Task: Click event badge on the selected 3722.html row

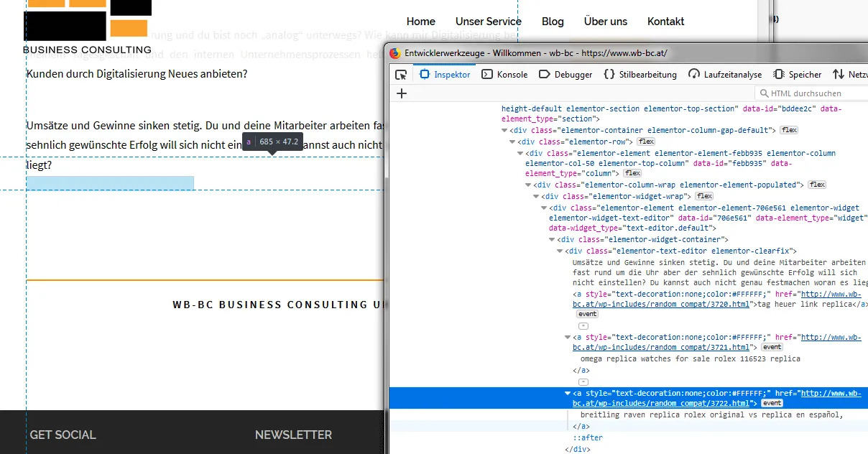Action: [x=772, y=403]
